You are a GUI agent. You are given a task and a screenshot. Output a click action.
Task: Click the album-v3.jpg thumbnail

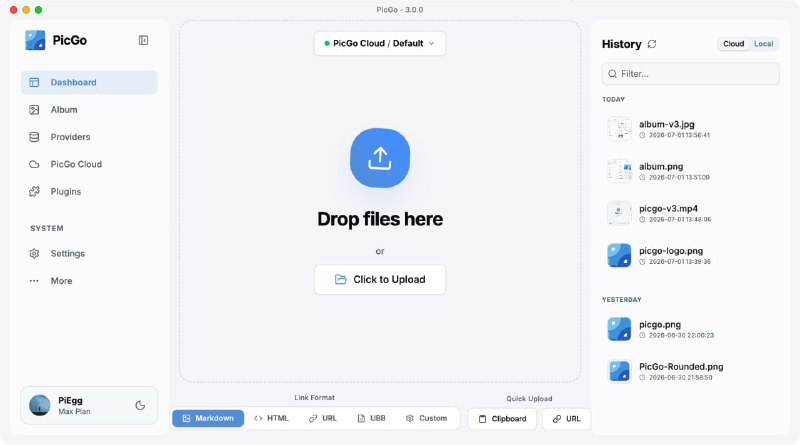tap(619, 129)
